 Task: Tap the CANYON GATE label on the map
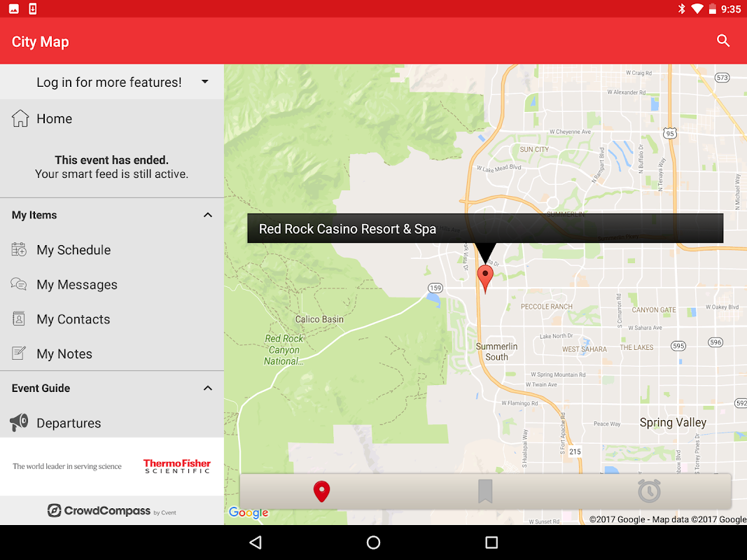pos(654,310)
